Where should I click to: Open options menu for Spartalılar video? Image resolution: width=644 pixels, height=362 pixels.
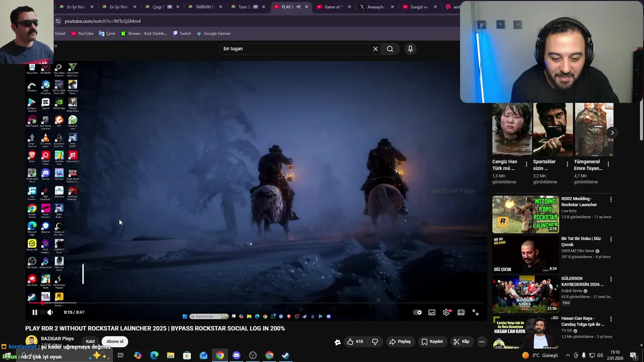568,164
